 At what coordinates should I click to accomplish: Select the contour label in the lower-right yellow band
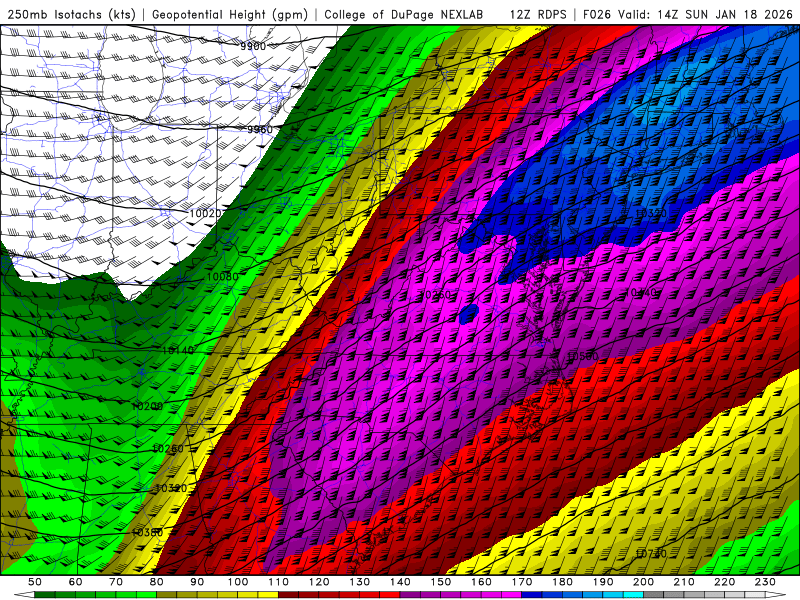tap(651, 553)
